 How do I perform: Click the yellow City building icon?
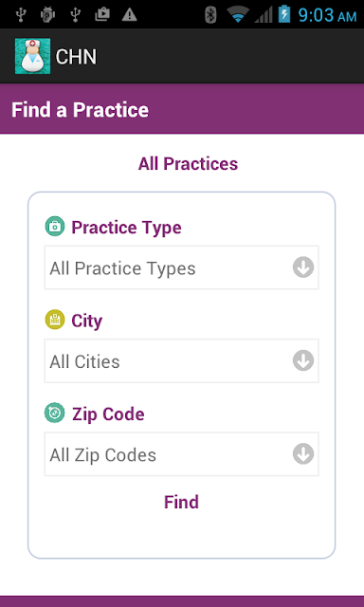tap(55, 320)
